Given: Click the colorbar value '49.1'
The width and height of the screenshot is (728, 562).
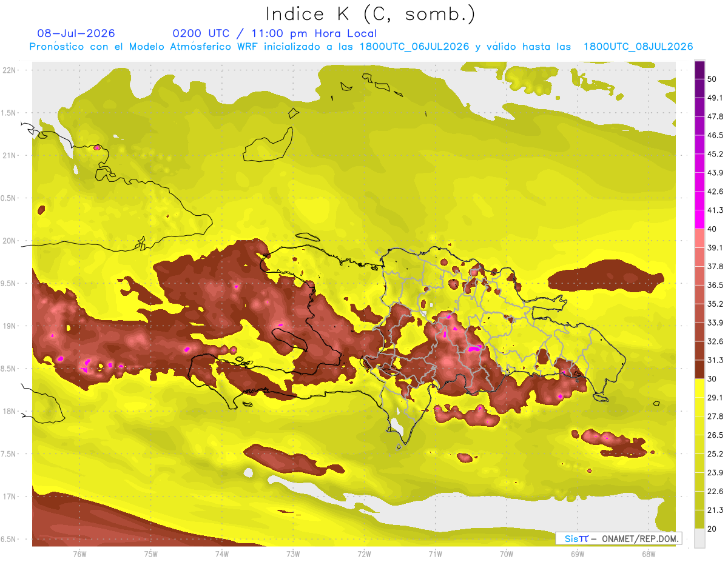Looking at the screenshot, I should click(715, 98).
